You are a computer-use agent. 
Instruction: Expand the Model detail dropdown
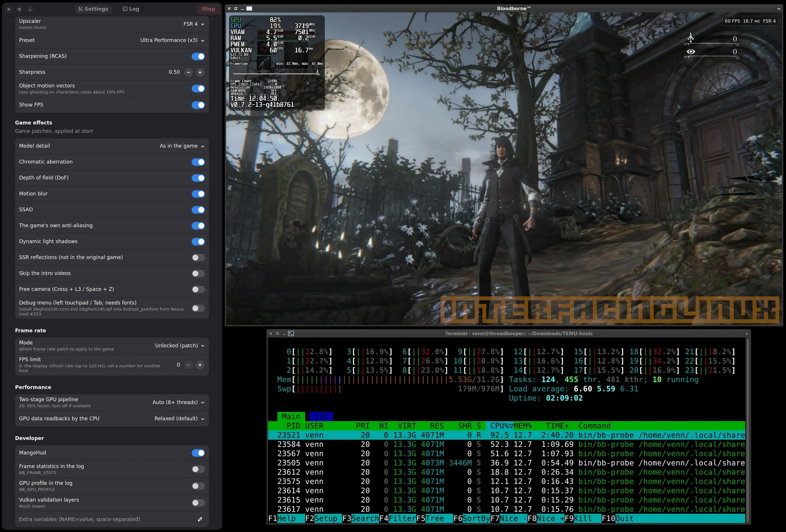click(x=182, y=146)
